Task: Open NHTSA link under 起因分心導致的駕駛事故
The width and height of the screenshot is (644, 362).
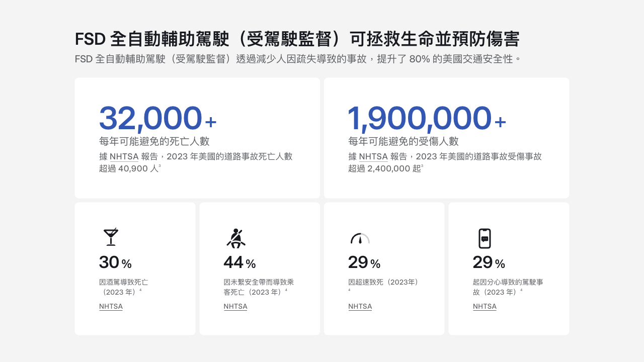Action: (485, 306)
